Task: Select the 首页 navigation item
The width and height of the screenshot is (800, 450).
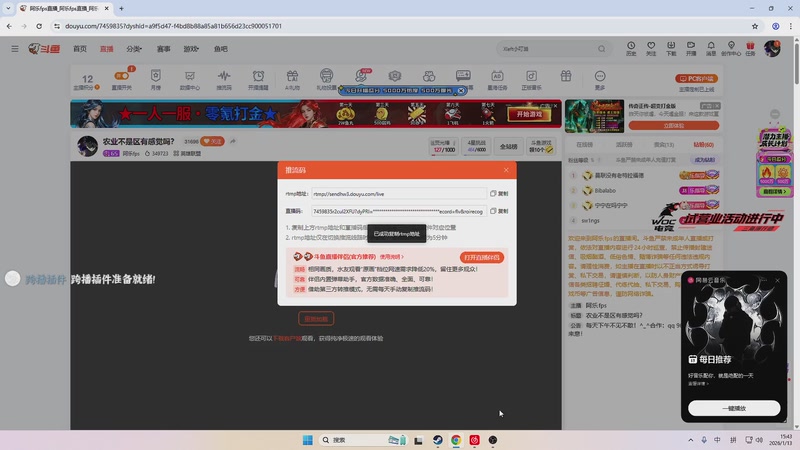Action: click(x=80, y=49)
